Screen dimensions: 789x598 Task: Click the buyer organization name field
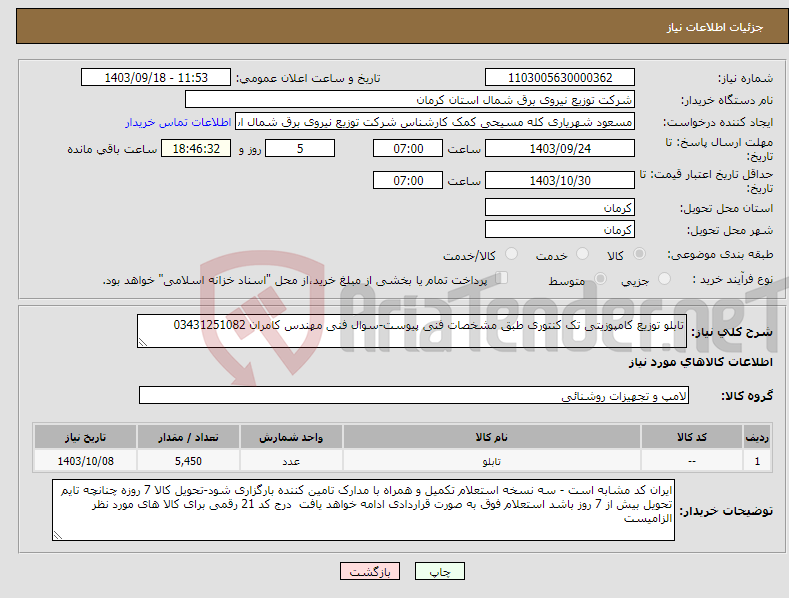point(410,100)
